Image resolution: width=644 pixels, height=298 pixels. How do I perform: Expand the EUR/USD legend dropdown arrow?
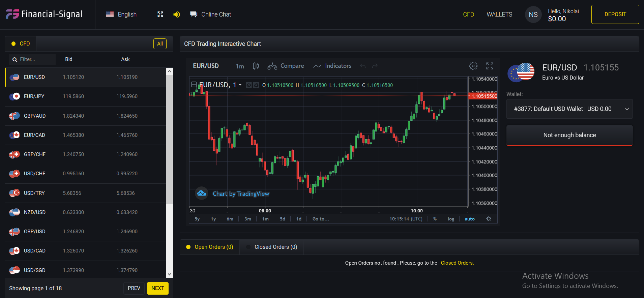[240, 85]
